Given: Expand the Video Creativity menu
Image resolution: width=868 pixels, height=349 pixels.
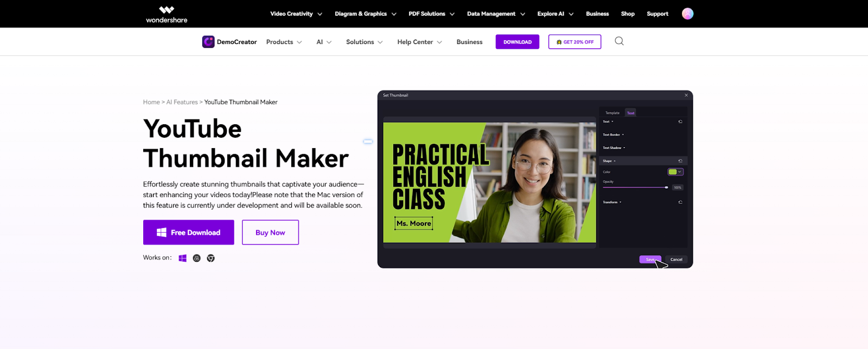Looking at the screenshot, I should click(x=296, y=14).
